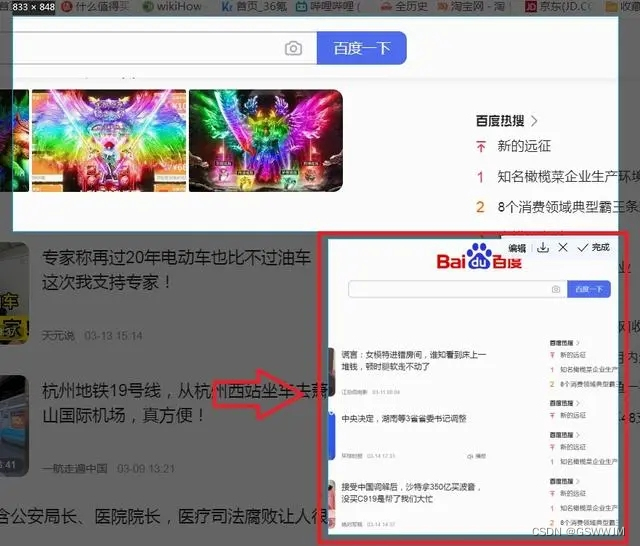Click the news source 天元说

click(58, 336)
